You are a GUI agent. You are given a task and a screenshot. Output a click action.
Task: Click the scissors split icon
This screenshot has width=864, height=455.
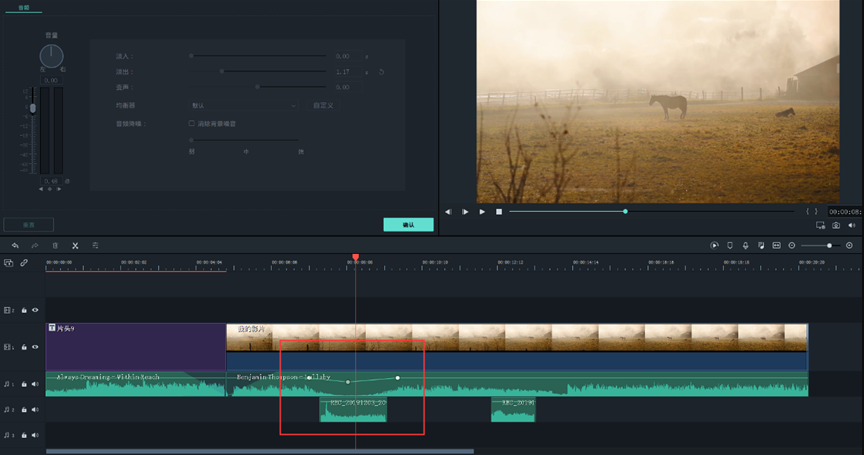coord(75,245)
